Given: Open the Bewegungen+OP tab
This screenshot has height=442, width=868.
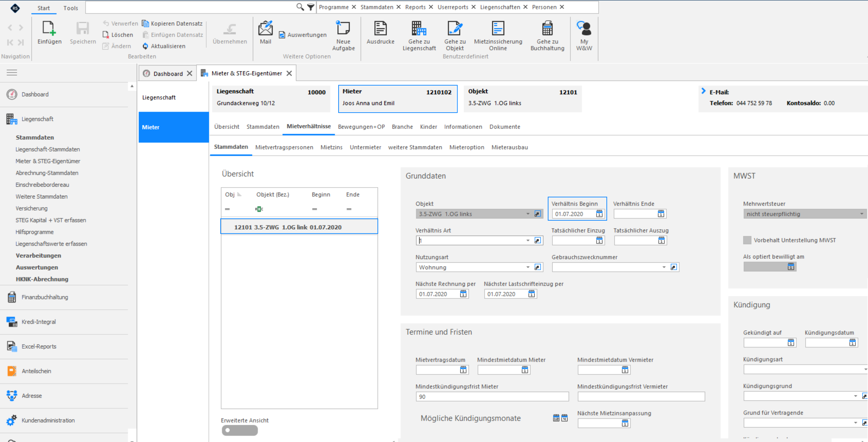Looking at the screenshot, I should pos(361,127).
